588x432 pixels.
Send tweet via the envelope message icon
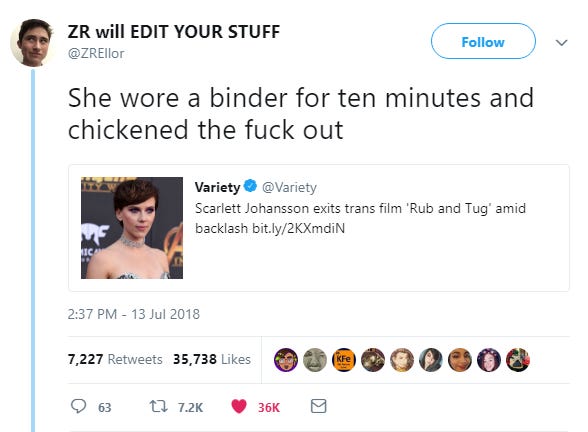click(319, 406)
